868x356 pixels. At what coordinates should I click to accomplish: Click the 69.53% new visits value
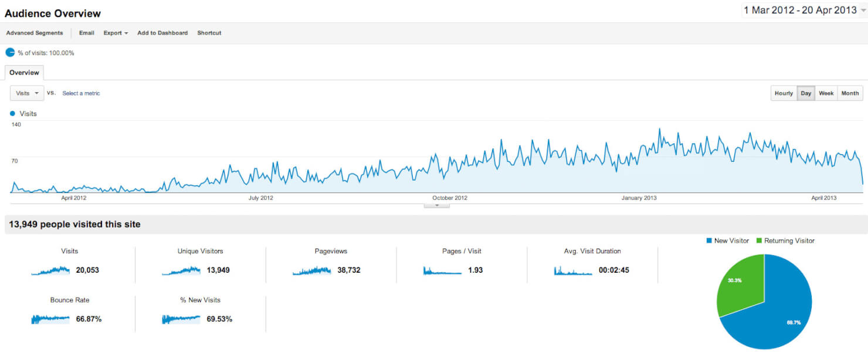(x=219, y=319)
